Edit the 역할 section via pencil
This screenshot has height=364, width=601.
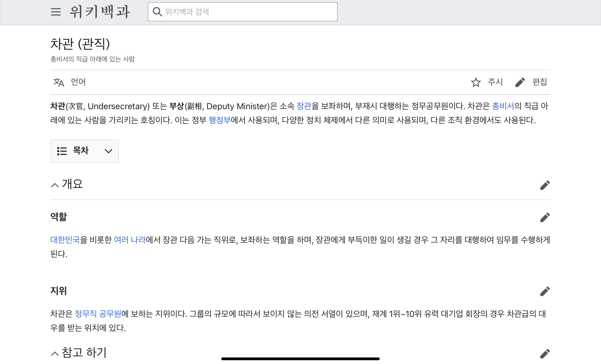[545, 217]
